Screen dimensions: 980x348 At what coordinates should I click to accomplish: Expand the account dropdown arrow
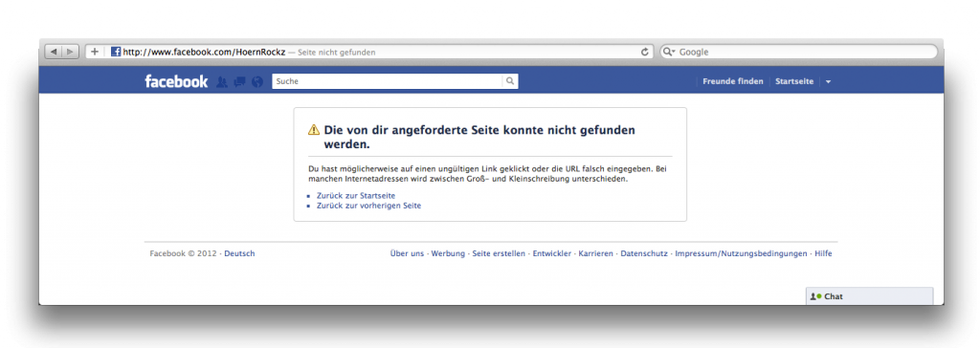(828, 82)
